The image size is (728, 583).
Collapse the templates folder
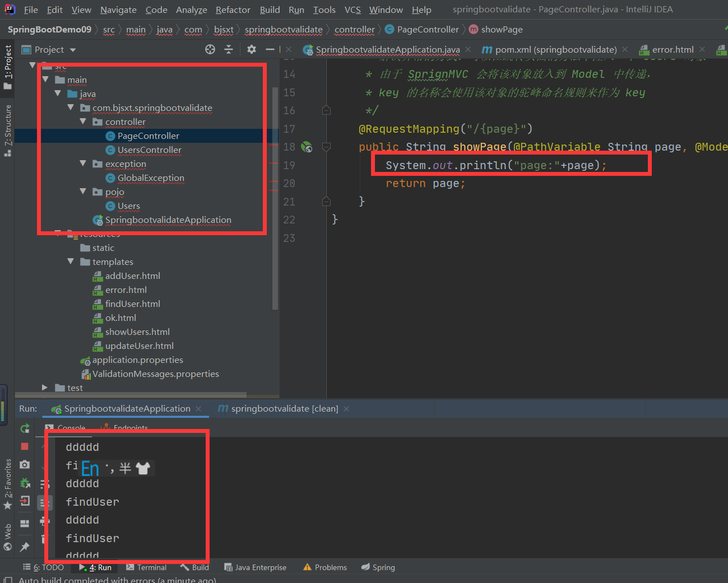click(71, 262)
